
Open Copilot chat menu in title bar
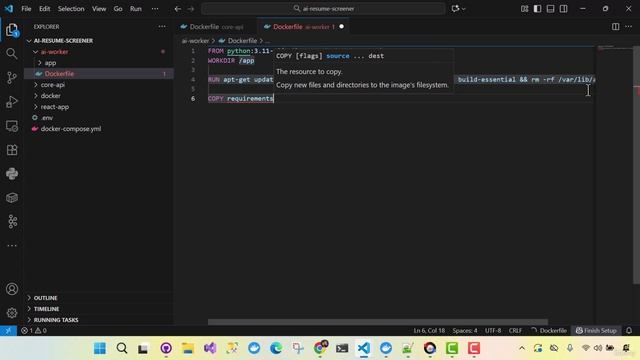pos(458,9)
